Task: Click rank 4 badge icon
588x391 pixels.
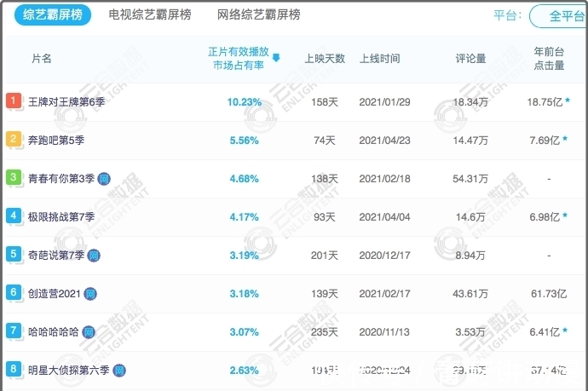Action: (x=14, y=216)
